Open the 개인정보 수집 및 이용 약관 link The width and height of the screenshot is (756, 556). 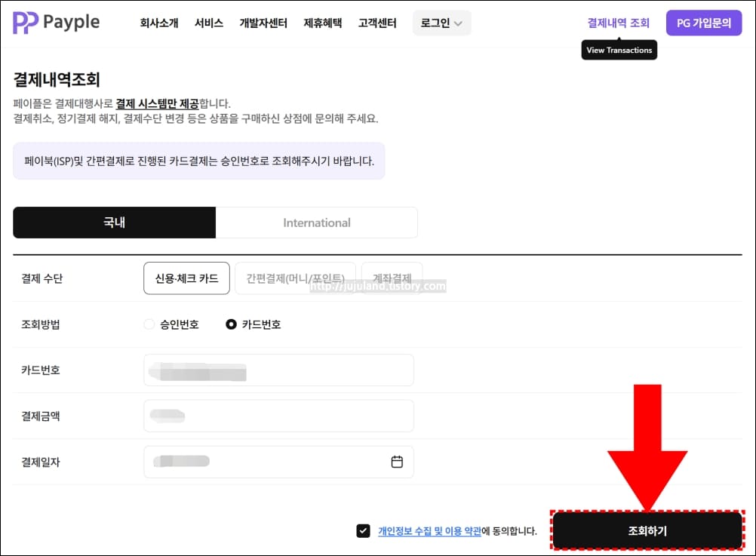tap(429, 531)
